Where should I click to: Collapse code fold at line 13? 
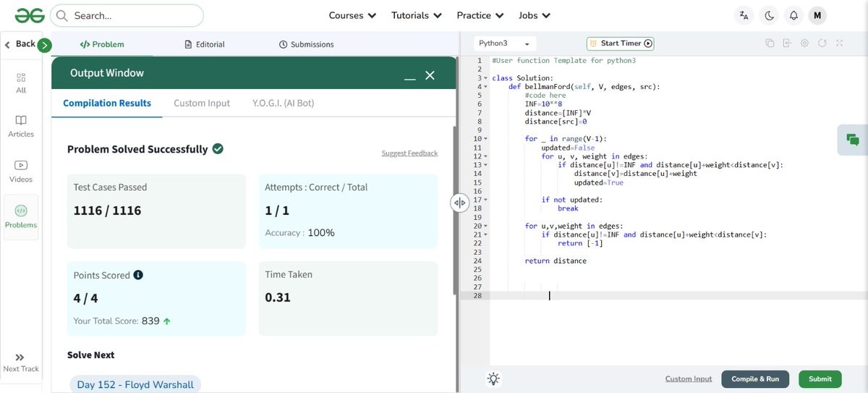click(x=486, y=165)
